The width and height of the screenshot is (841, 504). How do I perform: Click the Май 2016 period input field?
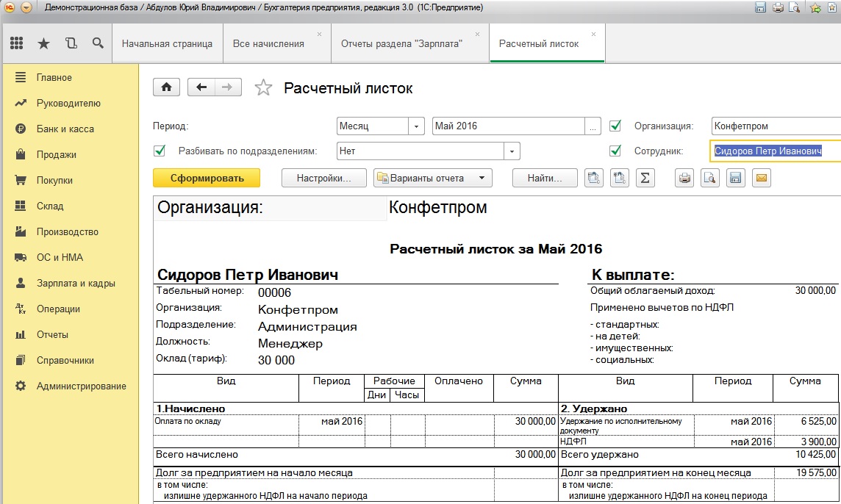pos(509,126)
